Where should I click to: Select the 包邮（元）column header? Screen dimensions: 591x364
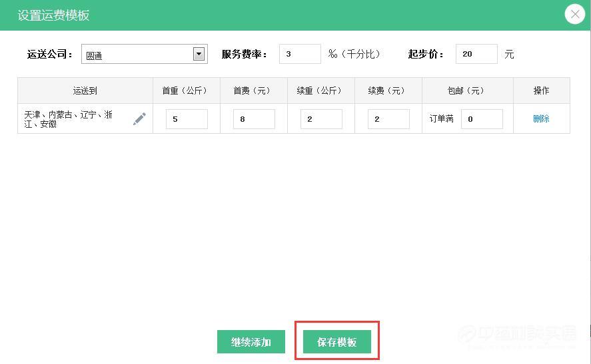(x=468, y=91)
